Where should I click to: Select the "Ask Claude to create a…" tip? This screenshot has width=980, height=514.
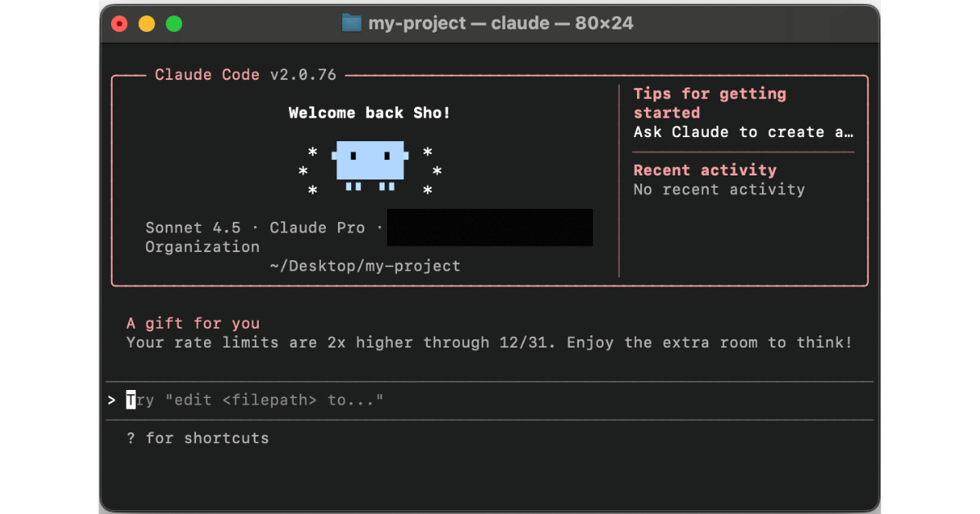click(743, 132)
